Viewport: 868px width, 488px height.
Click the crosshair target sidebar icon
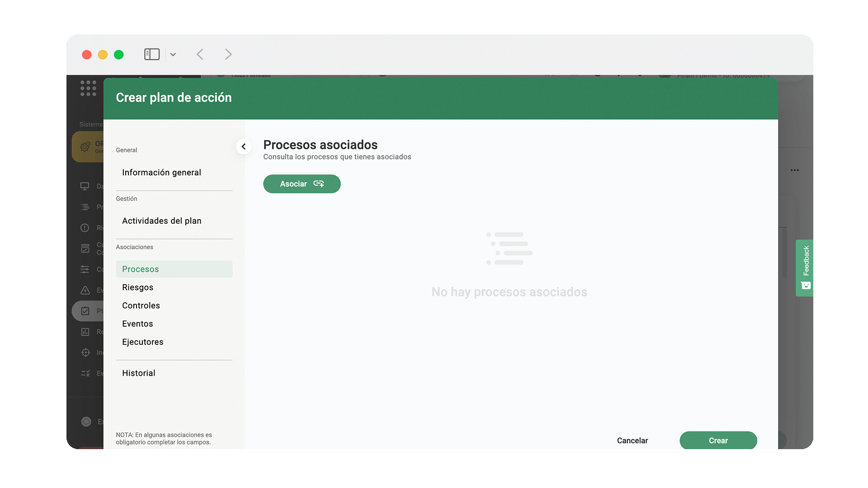pos(85,352)
